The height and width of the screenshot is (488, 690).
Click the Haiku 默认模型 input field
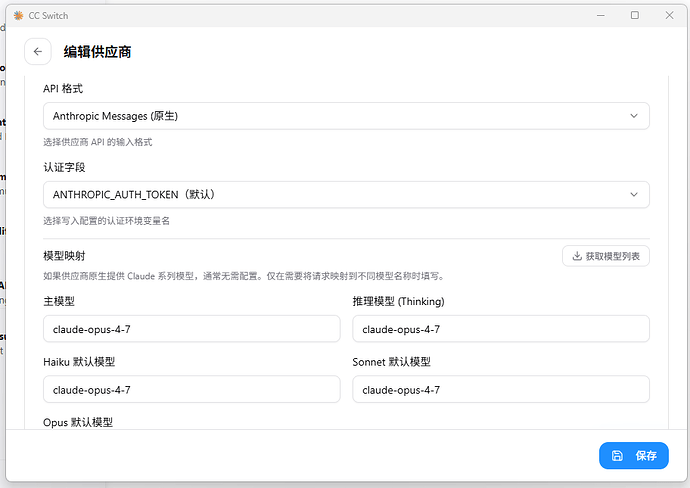tap(191, 389)
